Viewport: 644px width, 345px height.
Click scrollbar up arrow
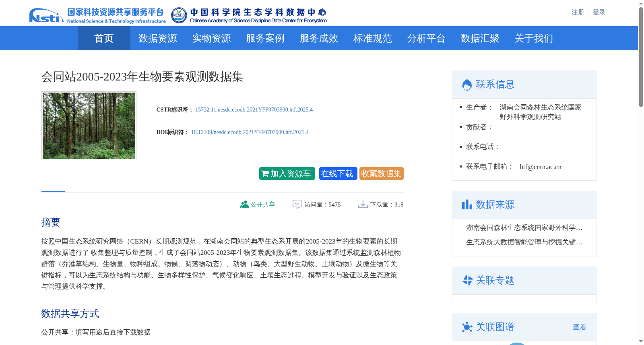click(x=641, y=3)
